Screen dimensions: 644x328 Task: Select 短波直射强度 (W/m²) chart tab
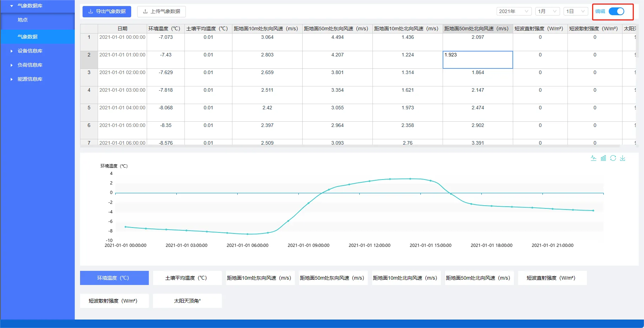click(552, 278)
